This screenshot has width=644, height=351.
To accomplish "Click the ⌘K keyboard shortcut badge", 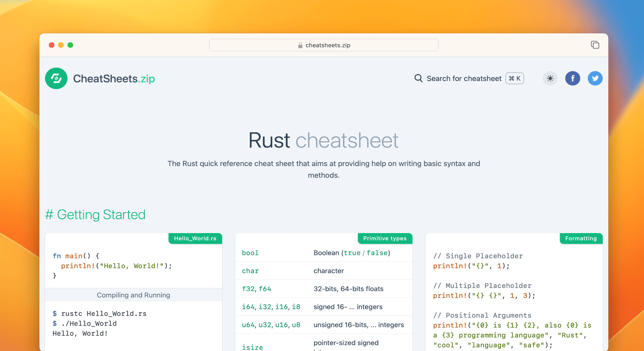I will tap(514, 78).
